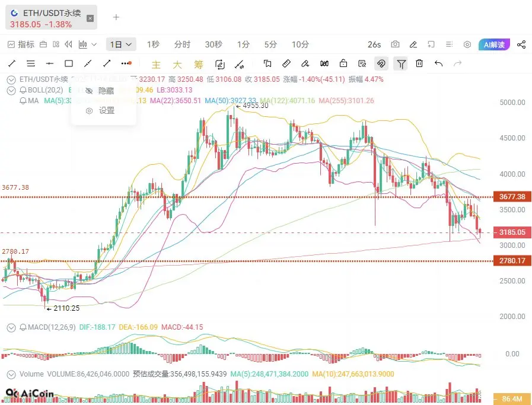Screen dimensions: 532x405
Task: Click the rotate-edit drawing icon
Action: pos(220,64)
